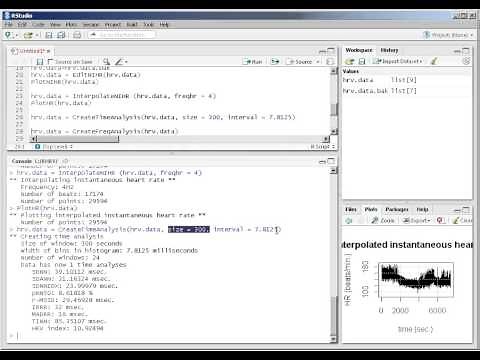Switch to the Plots tab
Image resolution: width=480 pixels, height=360 pixels.
(371, 210)
